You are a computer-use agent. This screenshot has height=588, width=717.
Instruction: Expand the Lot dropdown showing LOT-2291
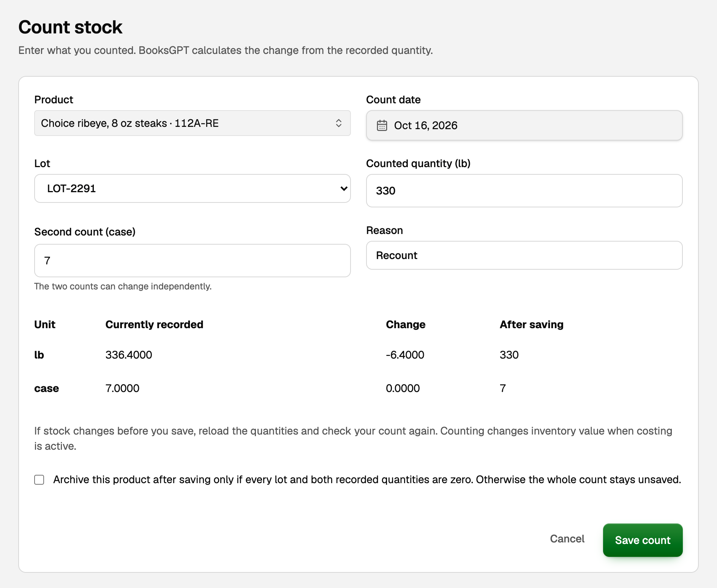tap(192, 188)
